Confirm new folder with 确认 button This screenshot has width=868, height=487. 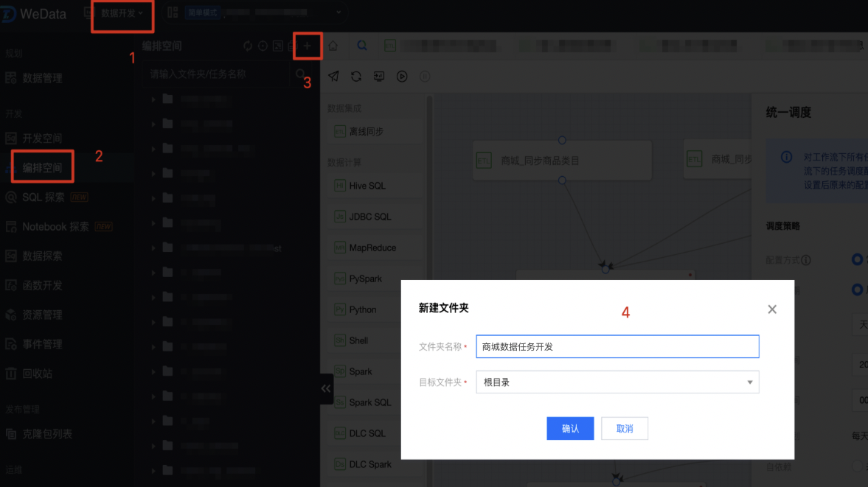tap(570, 428)
